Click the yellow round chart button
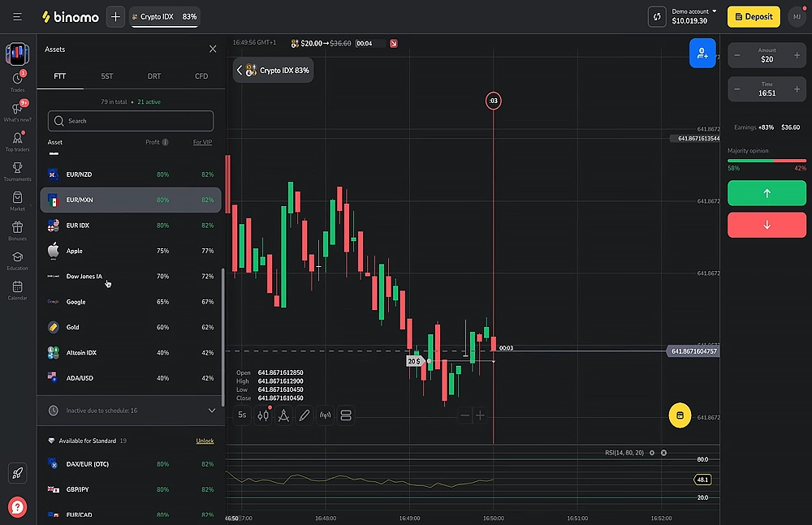Image resolution: width=812 pixels, height=525 pixels. tap(680, 415)
